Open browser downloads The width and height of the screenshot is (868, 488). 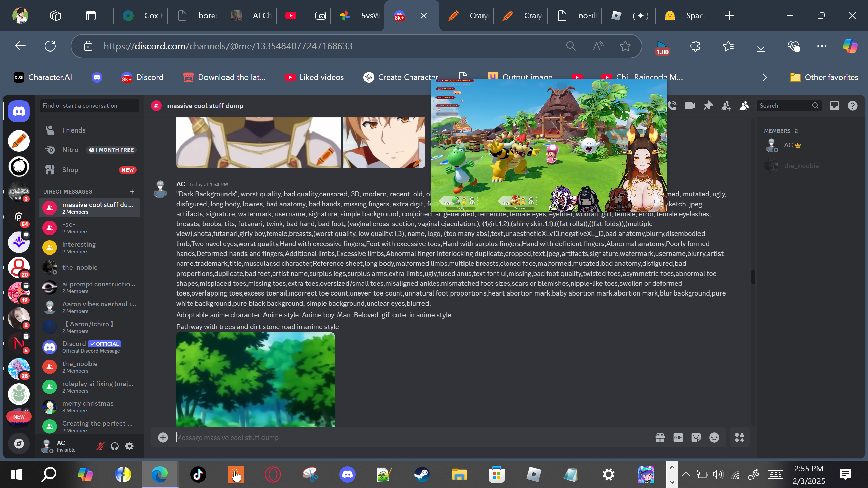pyautogui.click(x=761, y=46)
